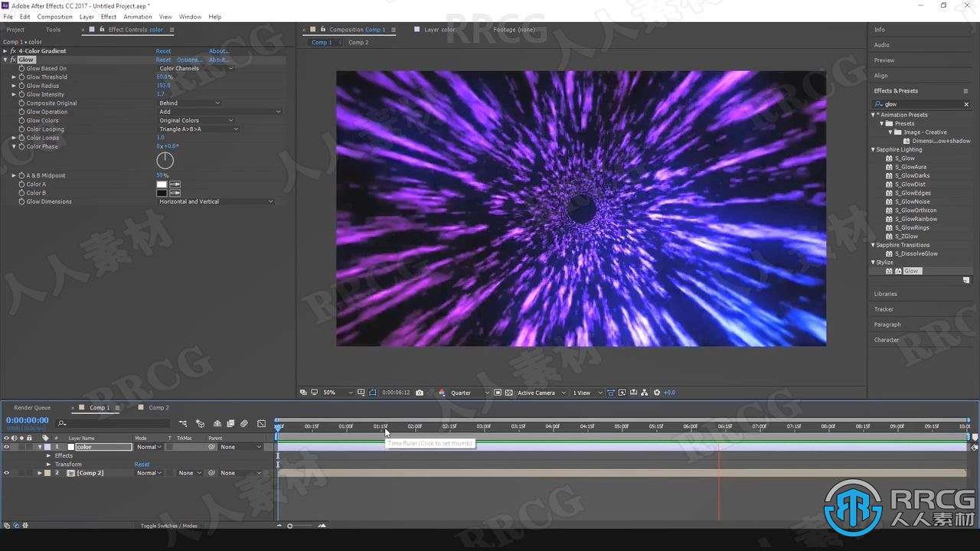Click the Draft 3D timeline icon
This screenshot has height=551, width=980.
[x=200, y=423]
